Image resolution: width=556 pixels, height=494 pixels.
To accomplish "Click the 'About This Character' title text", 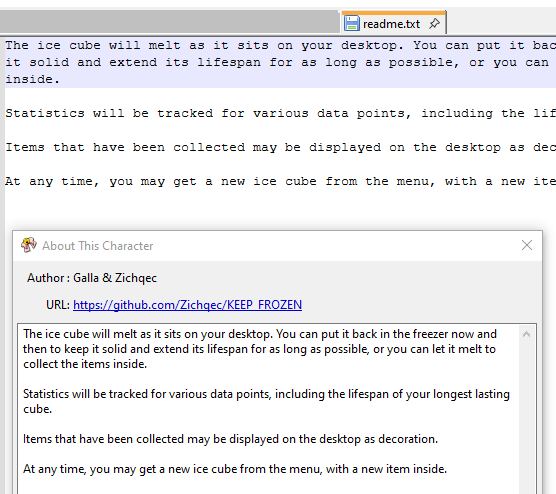I will 98,246.
